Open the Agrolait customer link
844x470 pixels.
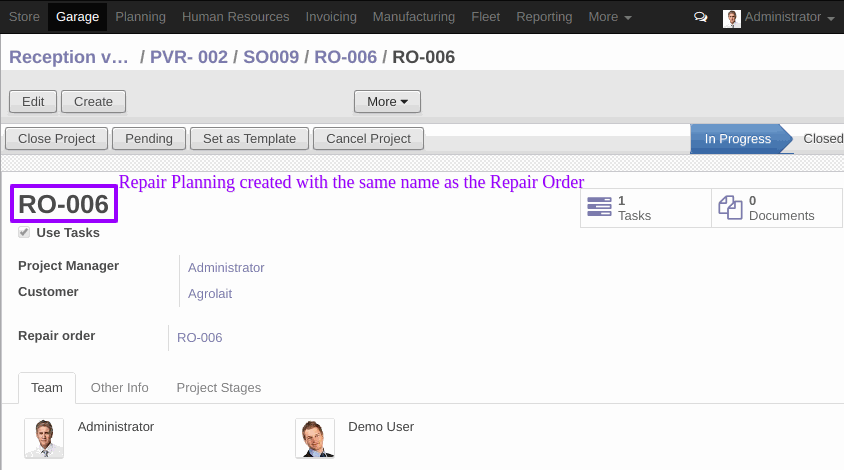pos(210,293)
